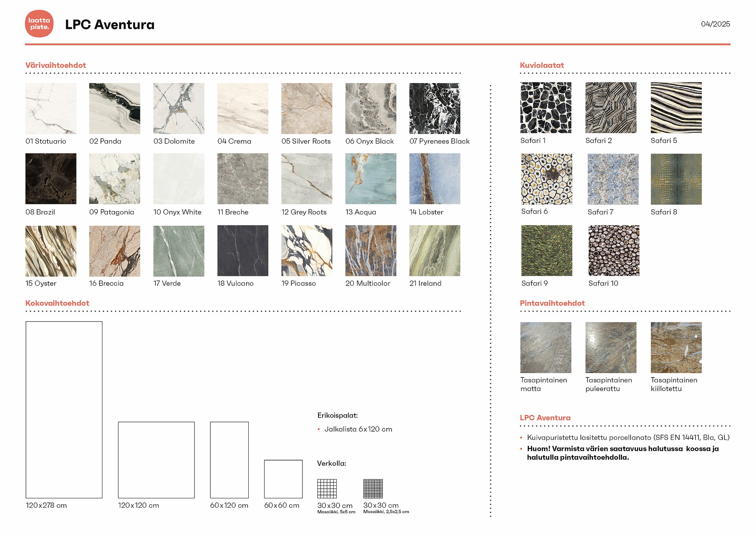Viewport: 756px width, 534px height.
Task: Click the 02 Panda tile swatch
Action: pyautogui.click(x=115, y=108)
